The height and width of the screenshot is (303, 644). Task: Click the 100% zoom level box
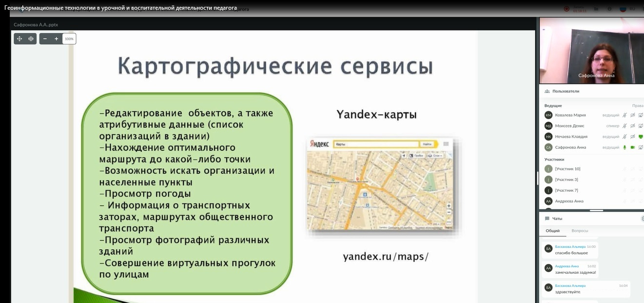[x=69, y=39]
